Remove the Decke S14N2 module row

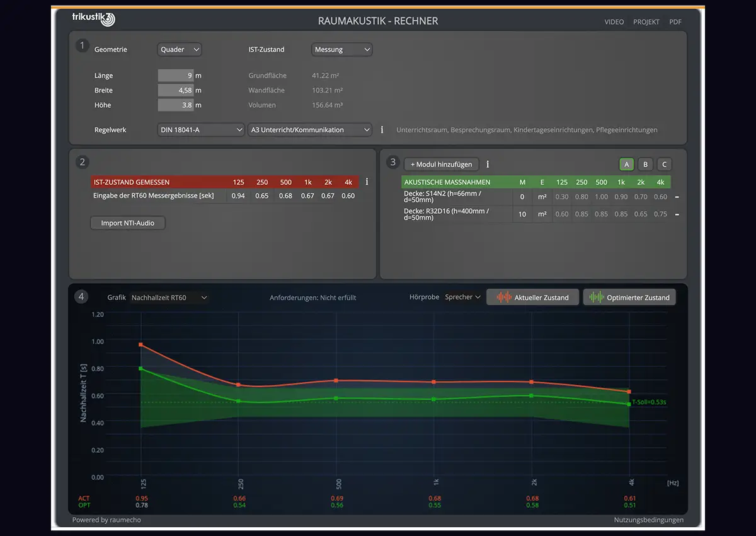(x=677, y=197)
